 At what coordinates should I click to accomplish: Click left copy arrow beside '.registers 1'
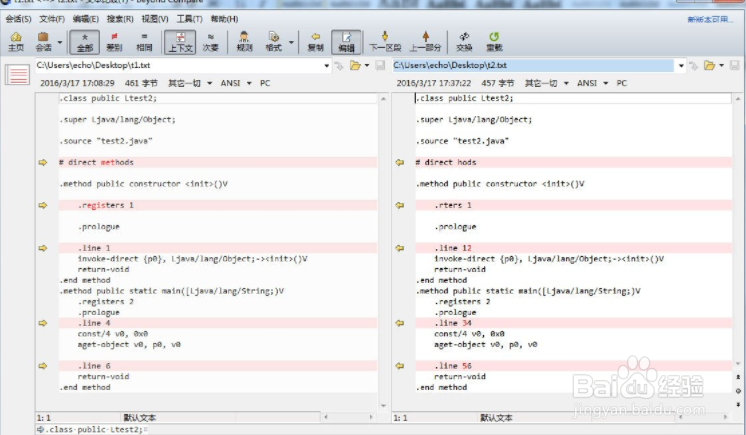click(43, 205)
